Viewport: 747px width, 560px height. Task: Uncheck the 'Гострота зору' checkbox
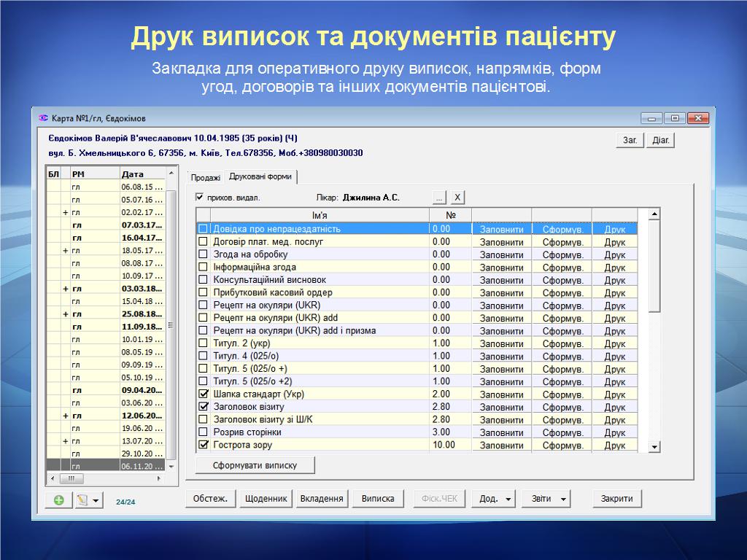204,445
